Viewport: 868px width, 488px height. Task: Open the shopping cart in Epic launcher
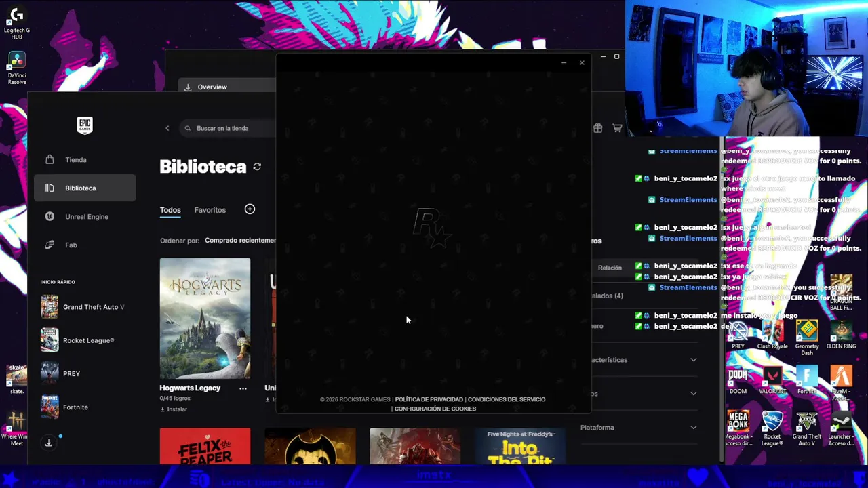click(617, 128)
